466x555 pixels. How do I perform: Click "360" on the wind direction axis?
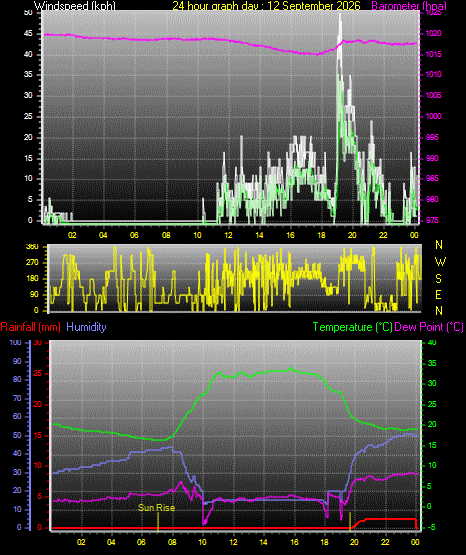pyautogui.click(x=33, y=247)
